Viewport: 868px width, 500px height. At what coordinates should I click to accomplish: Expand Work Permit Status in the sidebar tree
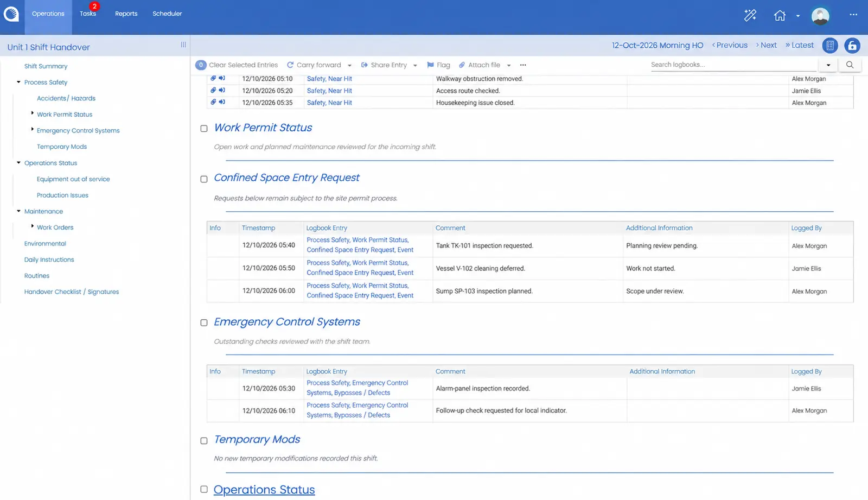point(33,113)
